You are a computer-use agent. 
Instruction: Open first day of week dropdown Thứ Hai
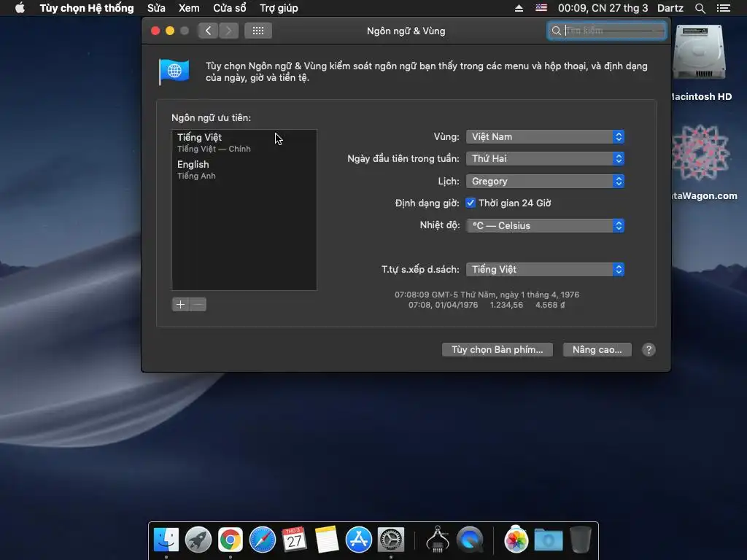click(545, 159)
